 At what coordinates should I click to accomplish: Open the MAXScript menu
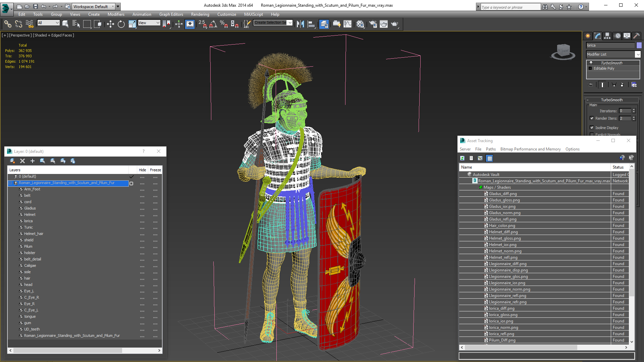click(253, 14)
